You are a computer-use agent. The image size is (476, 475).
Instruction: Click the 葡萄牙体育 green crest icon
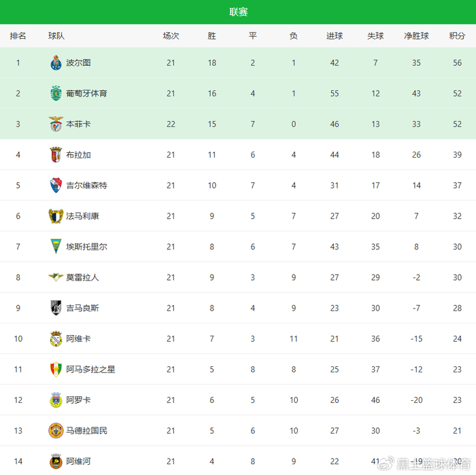pos(56,94)
